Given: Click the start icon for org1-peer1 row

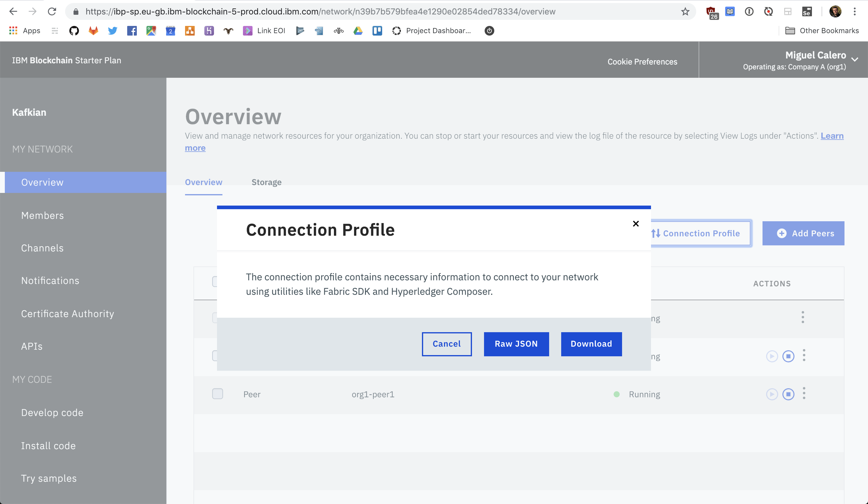Looking at the screenshot, I should click(x=772, y=394).
